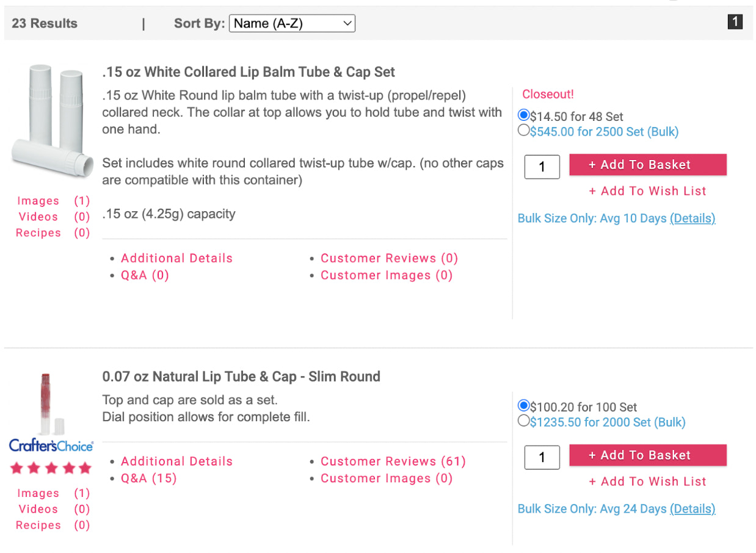Click the quantity input for the White Collared set
Image resolution: width=756 pixels, height=553 pixels.
542,167
